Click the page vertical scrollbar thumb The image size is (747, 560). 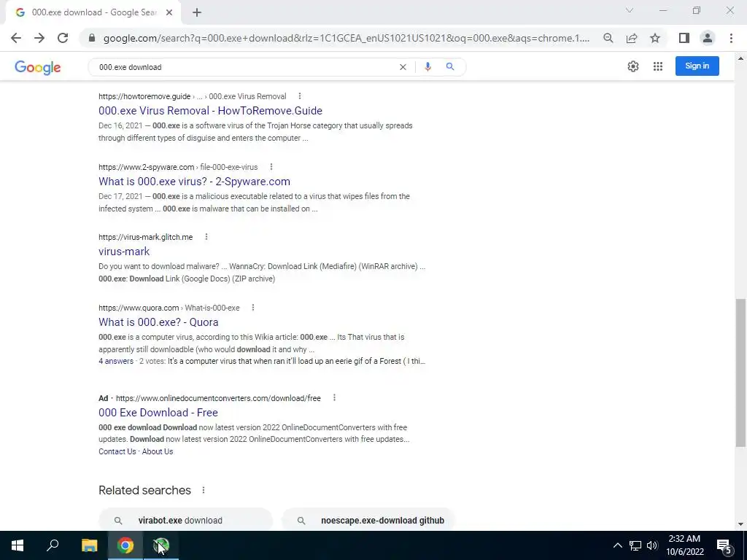[740, 373]
